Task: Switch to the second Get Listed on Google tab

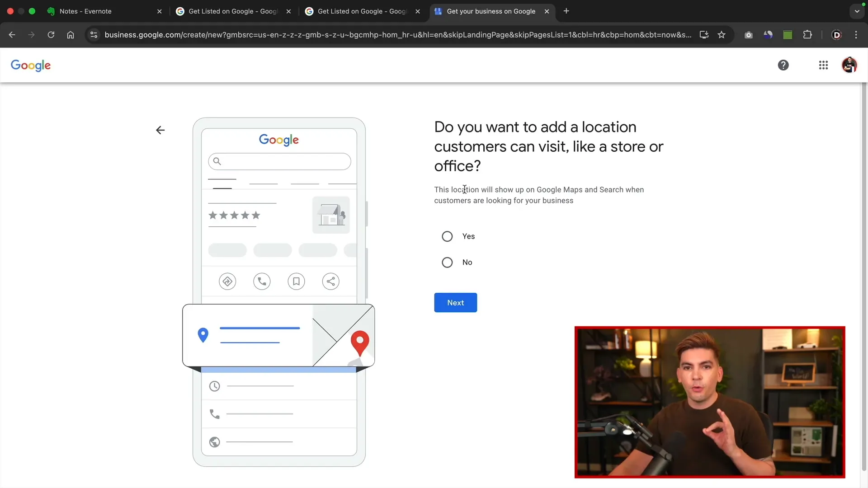Action: (x=362, y=11)
